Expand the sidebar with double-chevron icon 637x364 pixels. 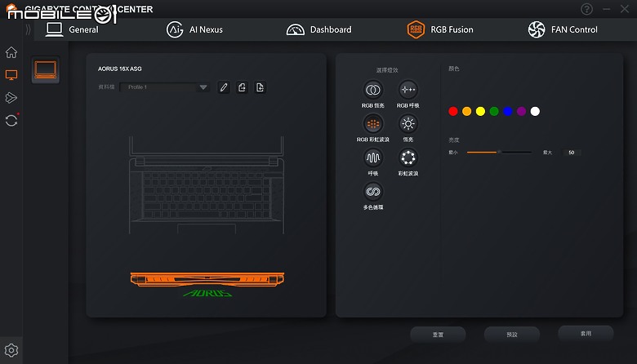point(28,29)
